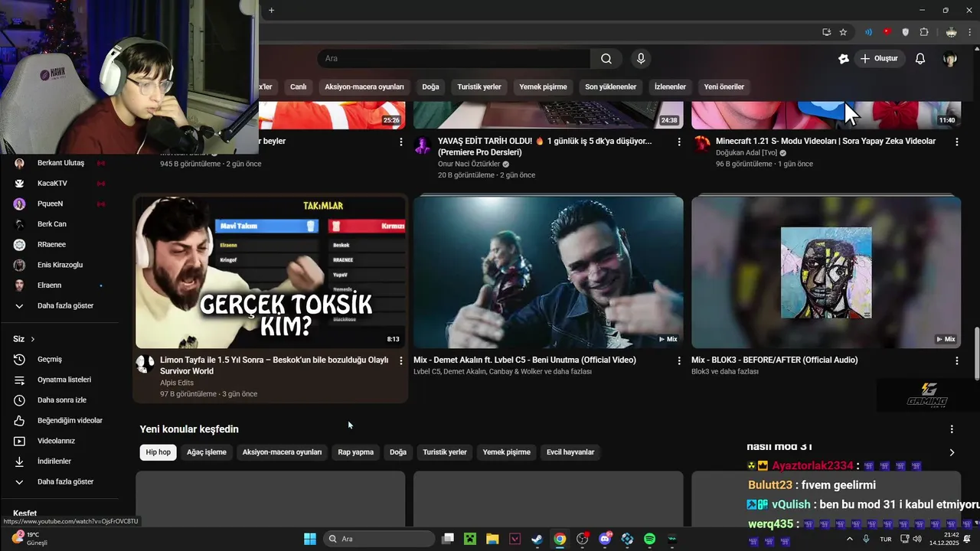Expand the Siz section chevron
Screen dimensions: 980x551
click(x=33, y=339)
